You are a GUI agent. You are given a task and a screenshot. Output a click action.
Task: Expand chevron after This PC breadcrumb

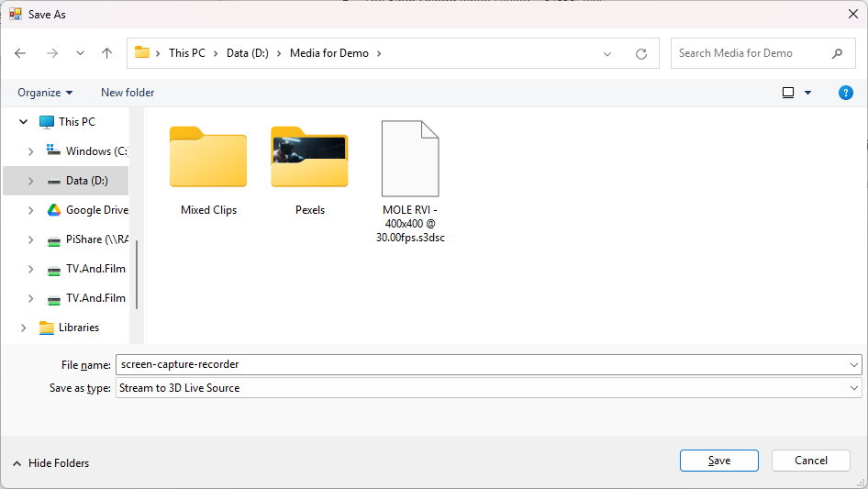[x=216, y=53]
